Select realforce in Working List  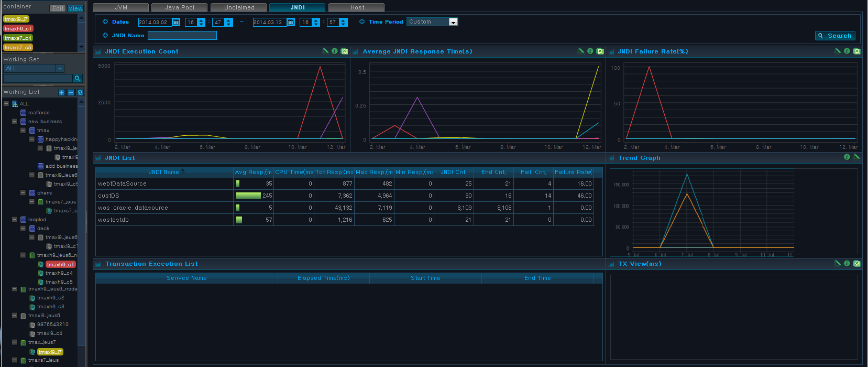click(39, 113)
